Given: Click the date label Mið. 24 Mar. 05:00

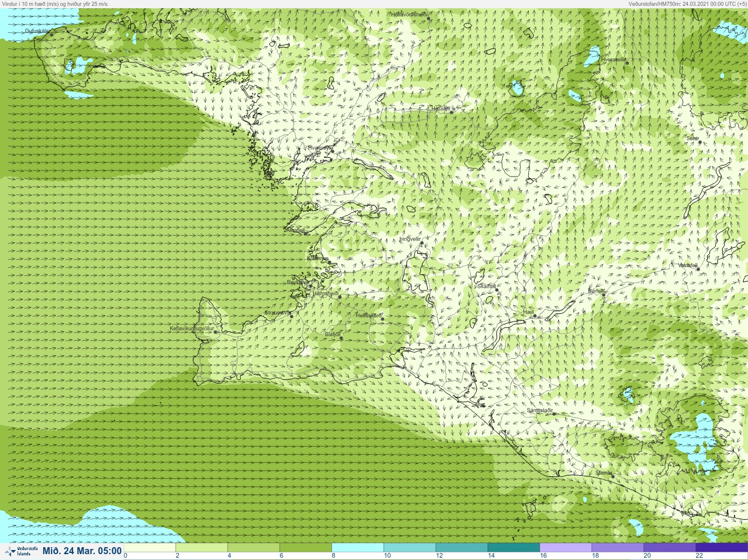Looking at the screenshot, I should (82, 551).
